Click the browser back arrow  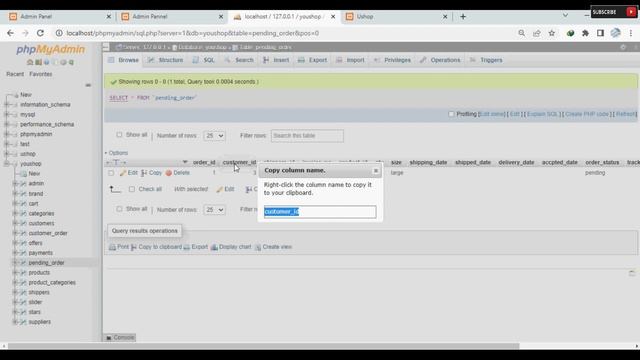pyautogui.click(x=10, y=33)
